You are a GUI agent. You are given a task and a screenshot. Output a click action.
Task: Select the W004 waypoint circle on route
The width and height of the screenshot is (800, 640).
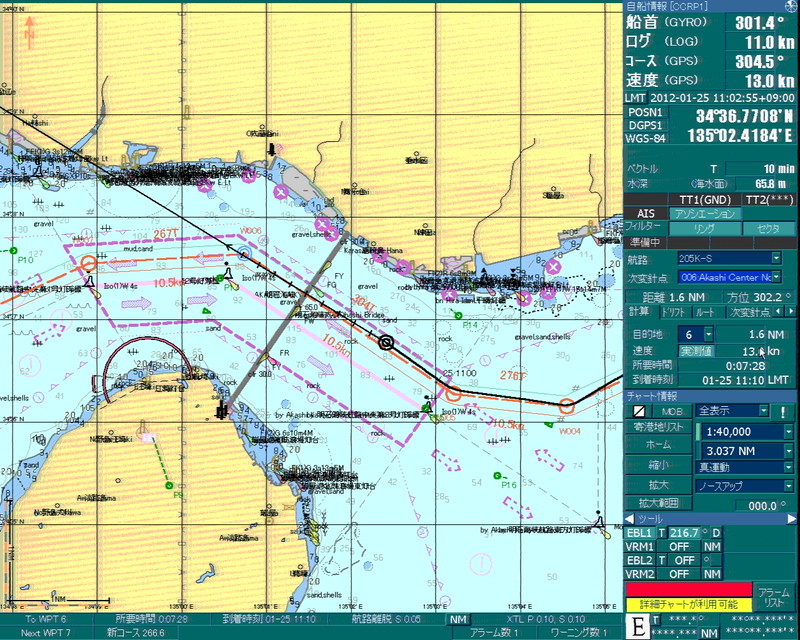(x=567, y=406)
